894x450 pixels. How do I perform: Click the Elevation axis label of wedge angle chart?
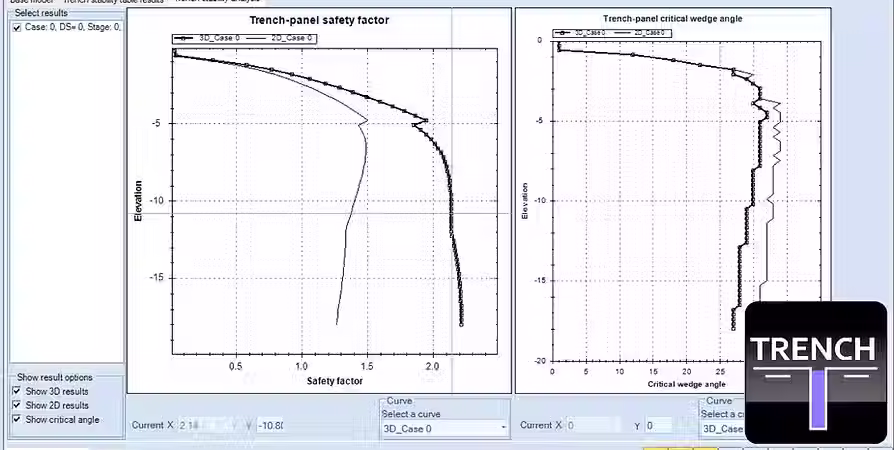(x=525, y=201)
